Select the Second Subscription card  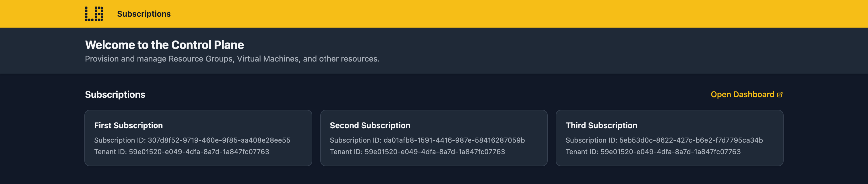(434, 138)
